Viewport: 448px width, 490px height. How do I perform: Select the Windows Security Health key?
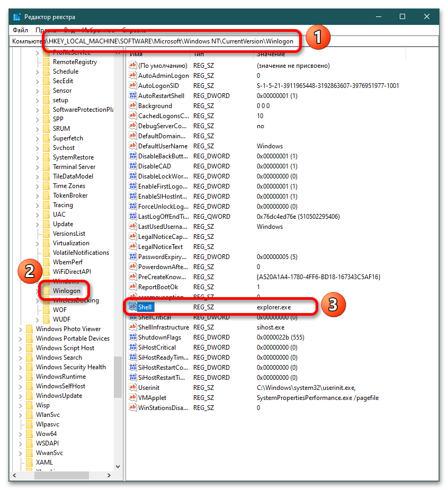click(x=70, y=367)
